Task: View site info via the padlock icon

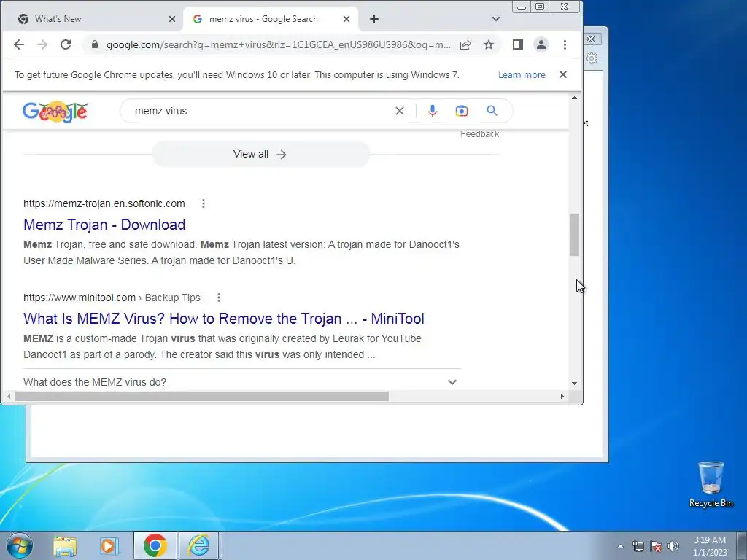Action: [x=95, y=44]
